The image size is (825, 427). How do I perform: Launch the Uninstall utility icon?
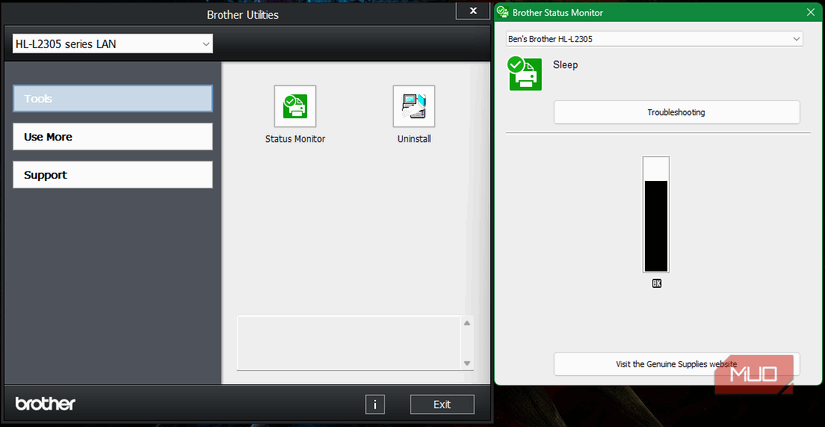pyautogui.click(x=413, y=106)
